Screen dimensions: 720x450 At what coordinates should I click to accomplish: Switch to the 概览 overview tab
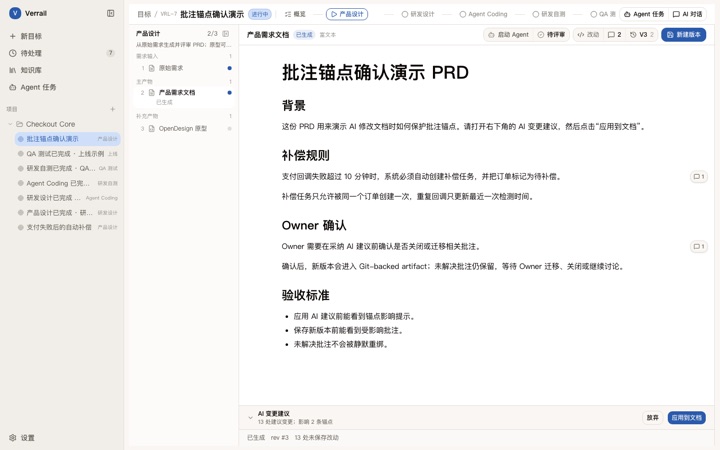coord(295,14)
